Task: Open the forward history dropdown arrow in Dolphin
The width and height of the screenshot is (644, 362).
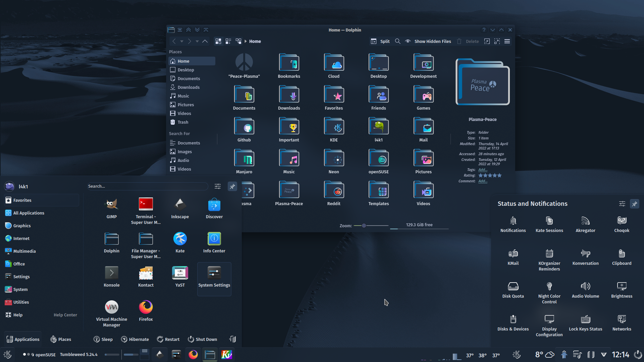Action: [197, 41]
